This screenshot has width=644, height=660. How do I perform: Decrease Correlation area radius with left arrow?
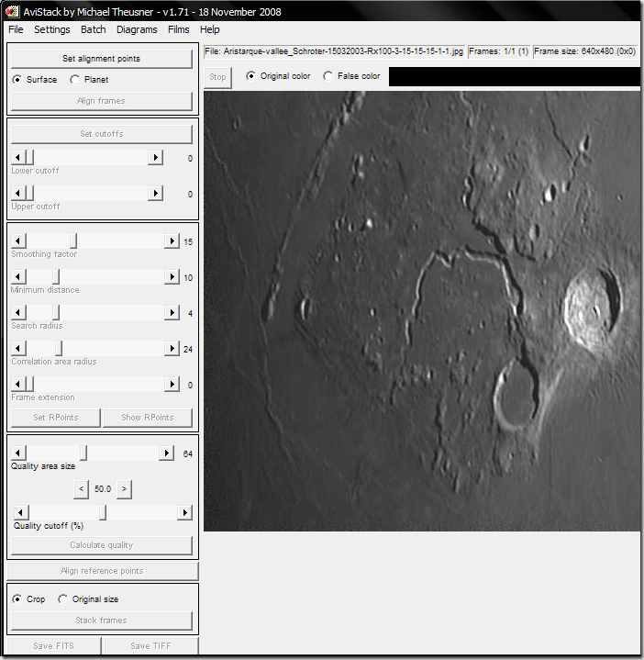tap(18, 349)
